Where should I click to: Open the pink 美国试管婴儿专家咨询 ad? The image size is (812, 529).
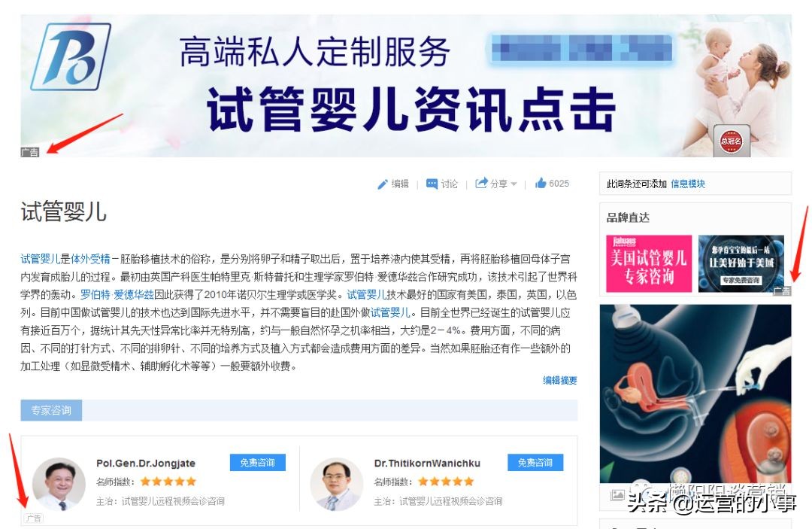click(649, 263)
